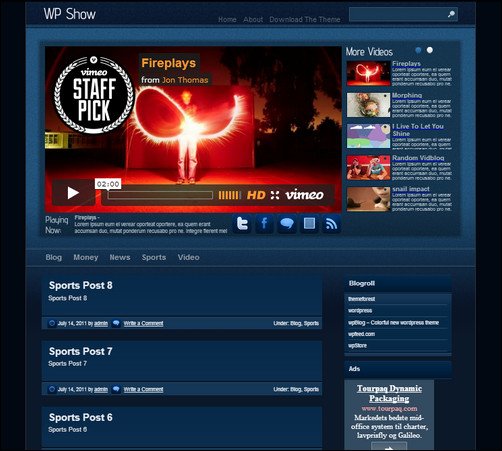Play the Fireplays video
The width and height of the screenshot is (502, 451).
(x=73, y=193)
